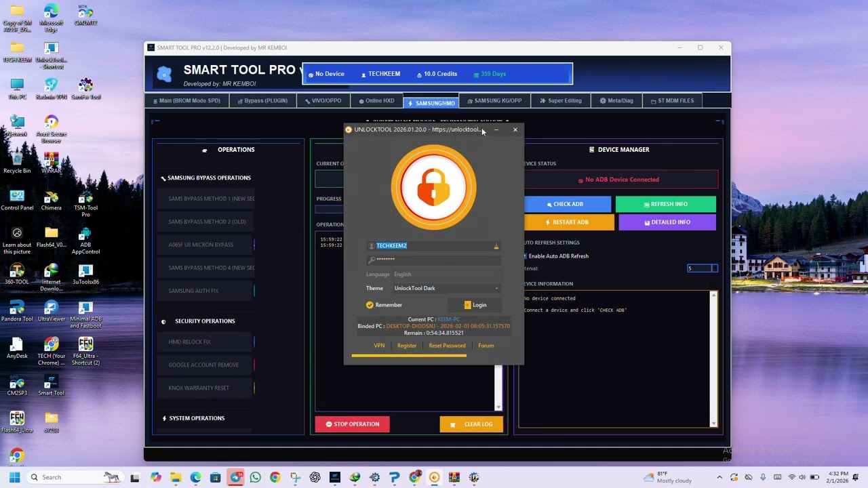Open TSM-Tool Pro desktop icon
The height and width of the screenshot is (488, 868).
(85, 204)
